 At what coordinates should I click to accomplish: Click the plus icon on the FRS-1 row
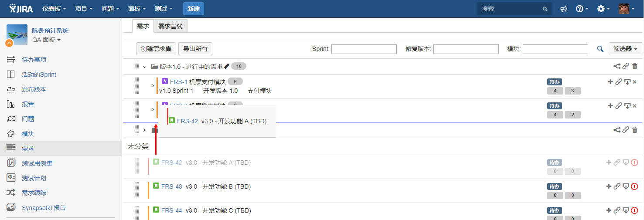pyautogui.click(x=610, y=82)
